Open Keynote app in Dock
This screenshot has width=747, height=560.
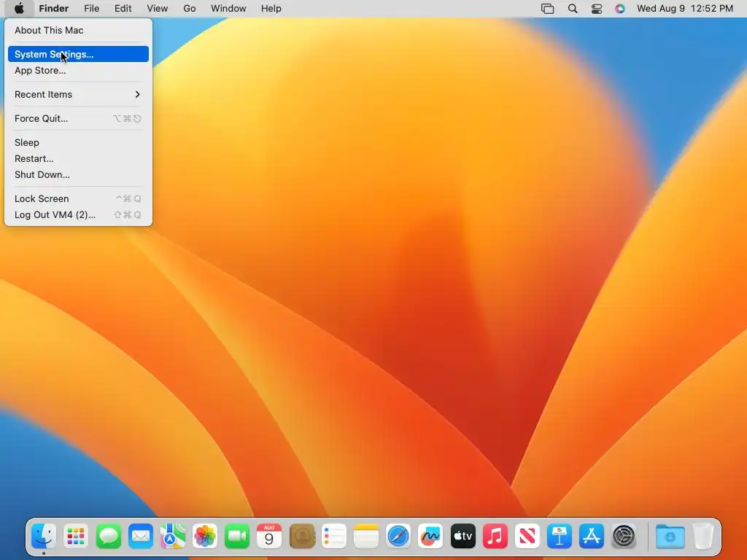(x=560, y=536)
